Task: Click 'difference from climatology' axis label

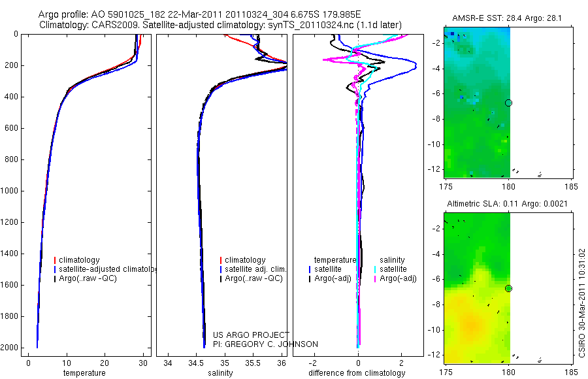Action: 357,373
